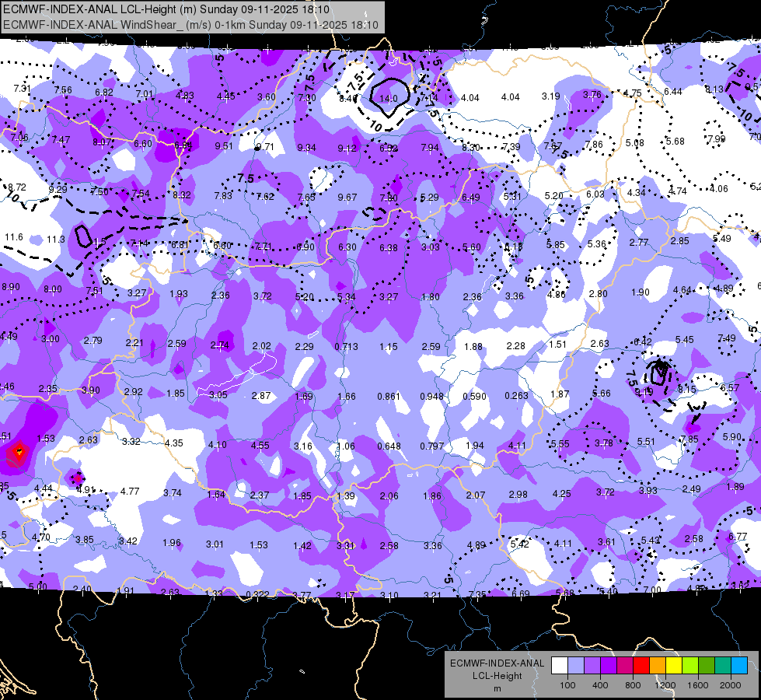Click the map value 1.39
Screen dimensions: 761x700
tap(346, 496)
